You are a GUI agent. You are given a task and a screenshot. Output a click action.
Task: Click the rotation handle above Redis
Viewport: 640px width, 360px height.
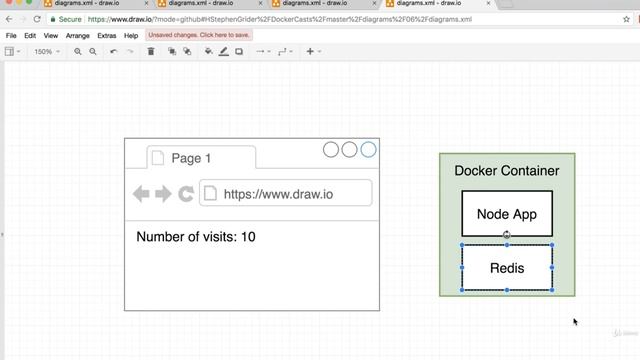(507, 235)
